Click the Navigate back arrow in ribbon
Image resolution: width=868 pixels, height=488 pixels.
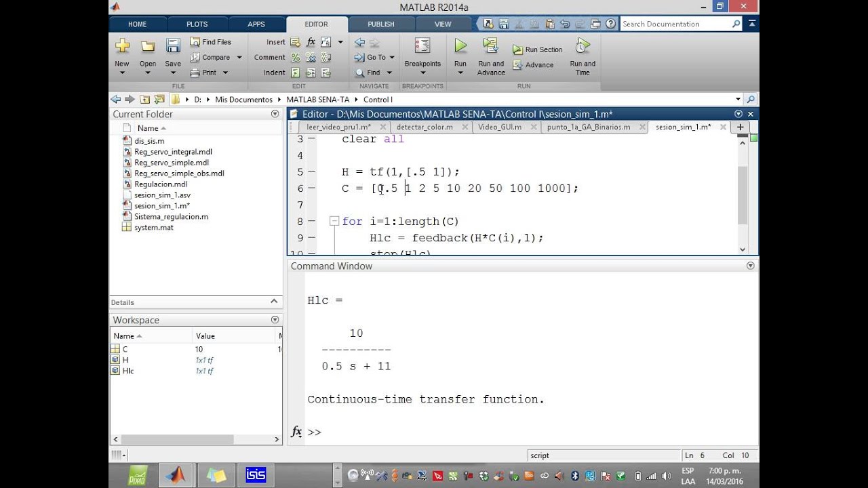click(359, 42)
